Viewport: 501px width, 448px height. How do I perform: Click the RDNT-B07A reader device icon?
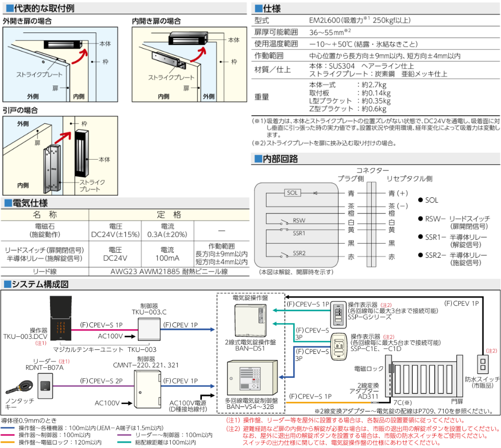46,383
